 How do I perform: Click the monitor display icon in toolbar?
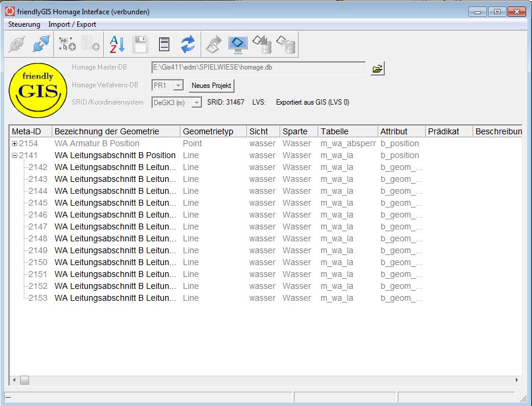[x=238, y=44]
